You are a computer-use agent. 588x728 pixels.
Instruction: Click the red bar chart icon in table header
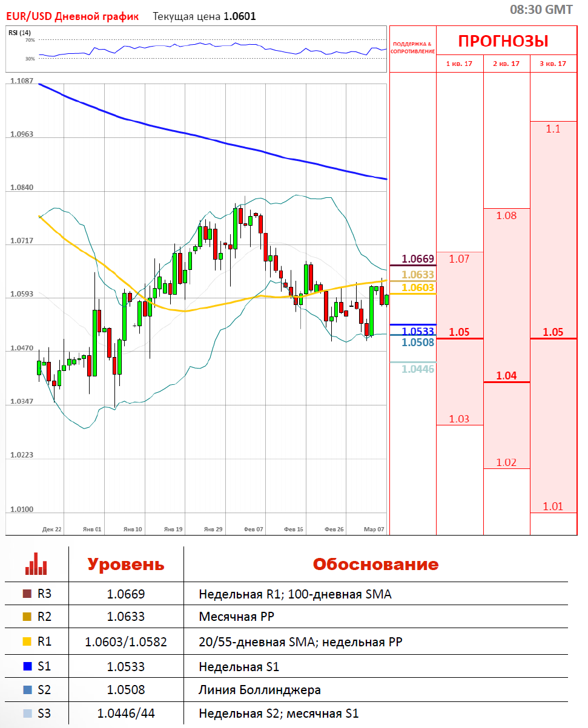(36, 564)
